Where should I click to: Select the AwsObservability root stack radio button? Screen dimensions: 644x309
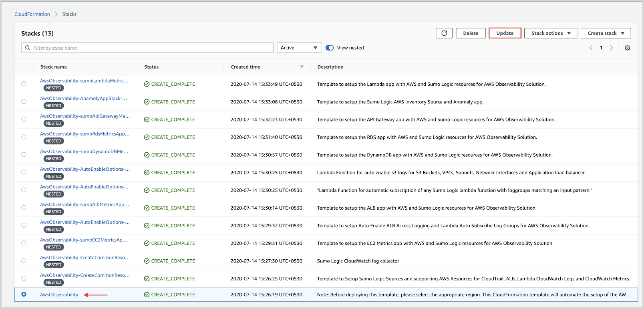[x=24, y=295]
